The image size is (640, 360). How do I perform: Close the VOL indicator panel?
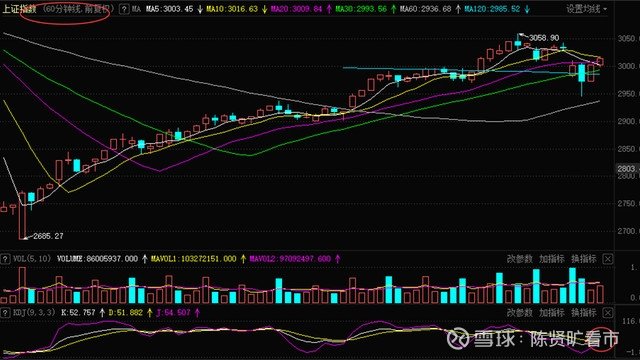[608, 259]
